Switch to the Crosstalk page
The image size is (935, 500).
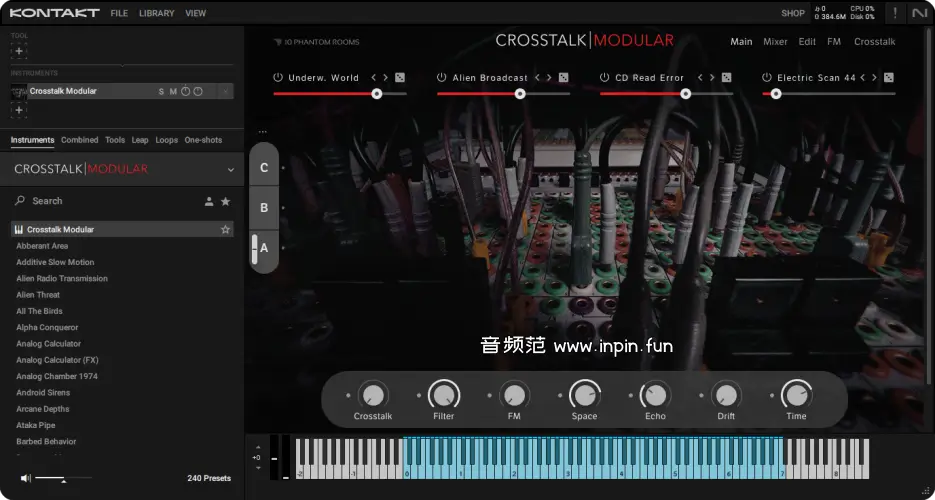pyautogui.click(x=875, y=42)
